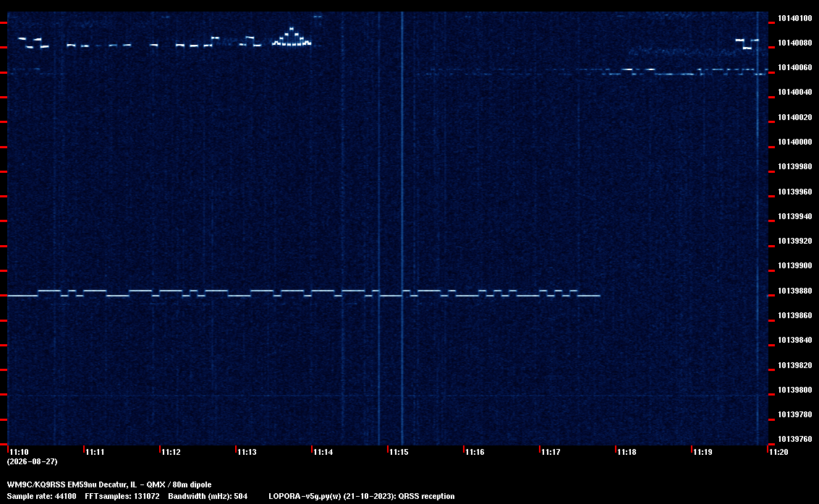
Task: Click the 11:14 time axis label
Action: click(x=323, y=452)
